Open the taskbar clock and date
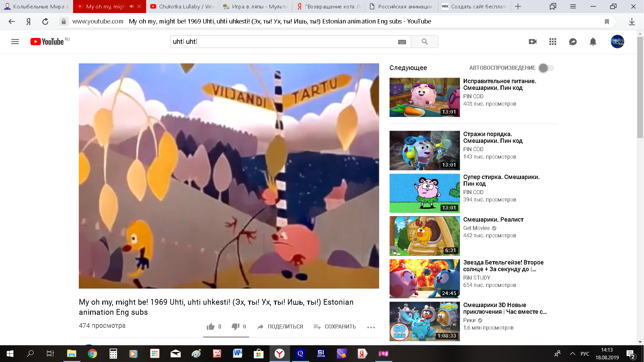644x362 pixels. pyautogui.click(x=607, y=354)
